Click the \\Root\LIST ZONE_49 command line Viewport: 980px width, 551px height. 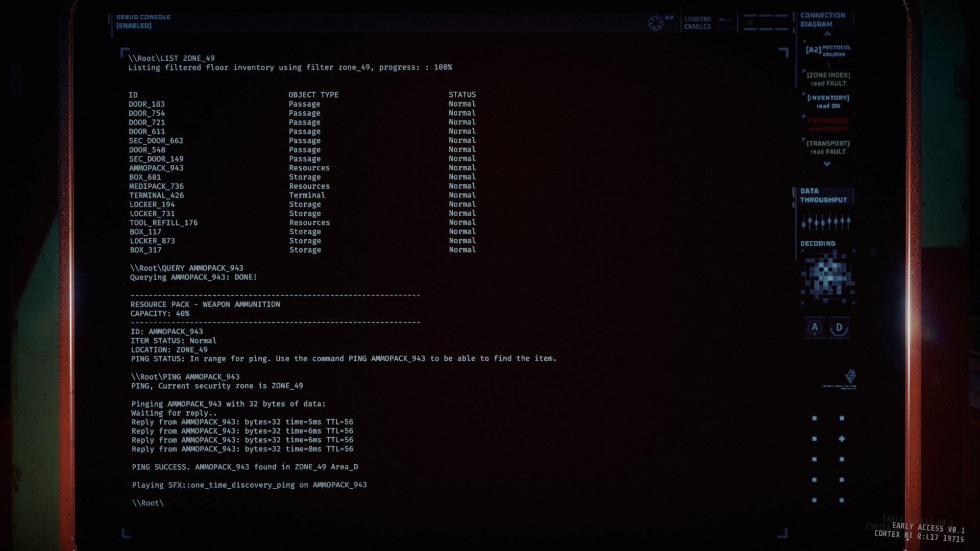171,58
